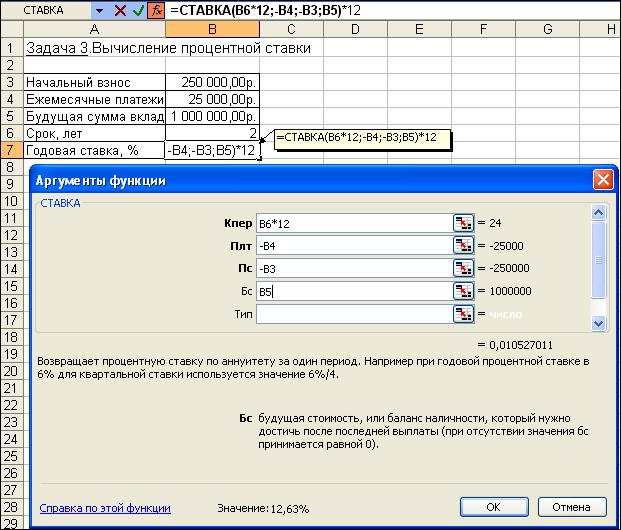The image size is (621, 530).
Task: Click into the Кпер input field
Action: point(353,222)
